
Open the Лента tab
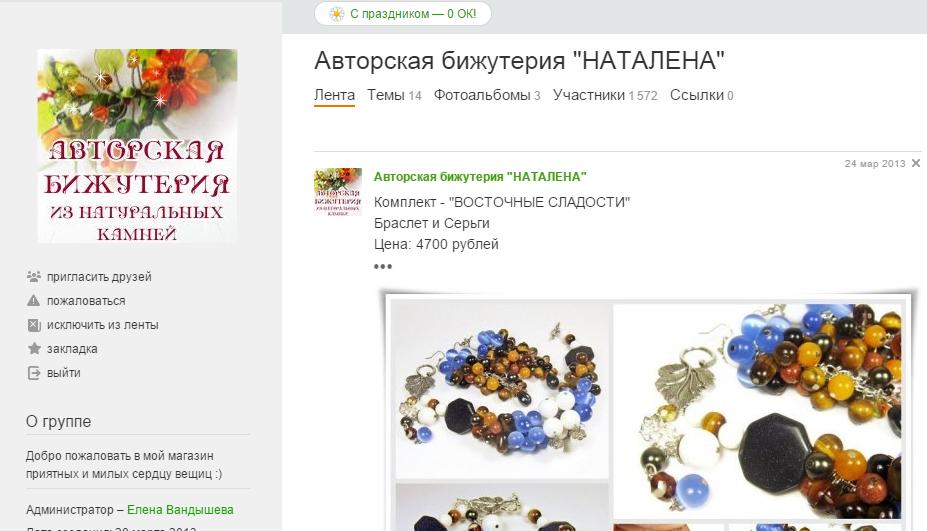[334, 95]
